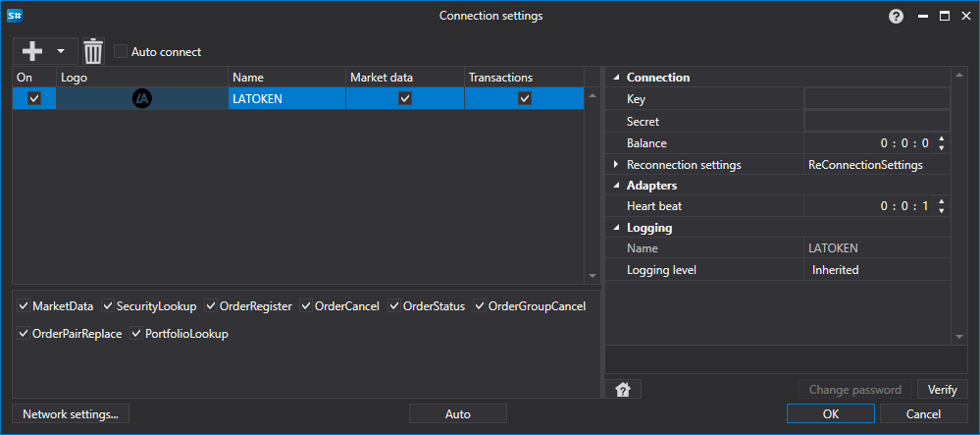Image resolution: width=980 pixels, height=435 pixels.
Task: Click the Verify button
Action: pyautogui.click(x=943, y=389)
